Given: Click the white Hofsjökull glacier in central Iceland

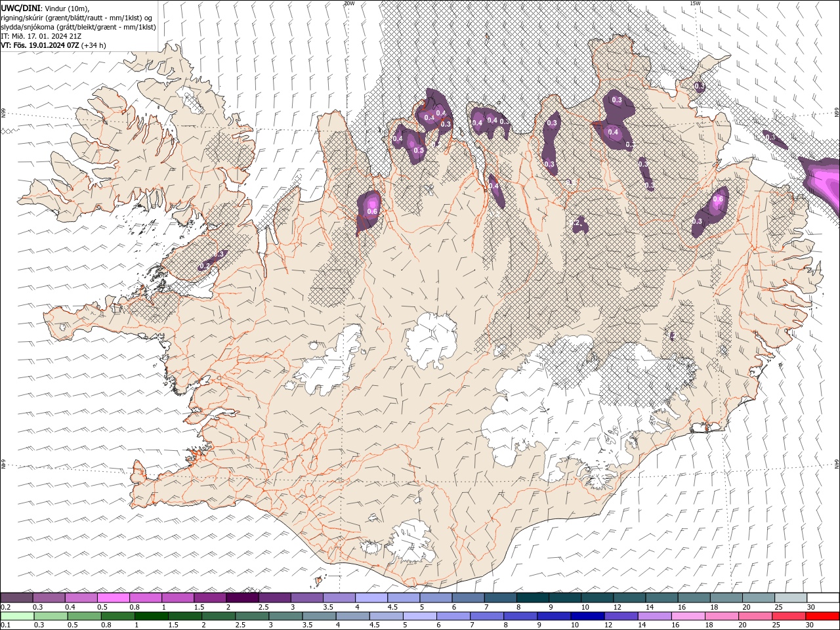Looking at the screenshot, I should (x=431, y=339).
